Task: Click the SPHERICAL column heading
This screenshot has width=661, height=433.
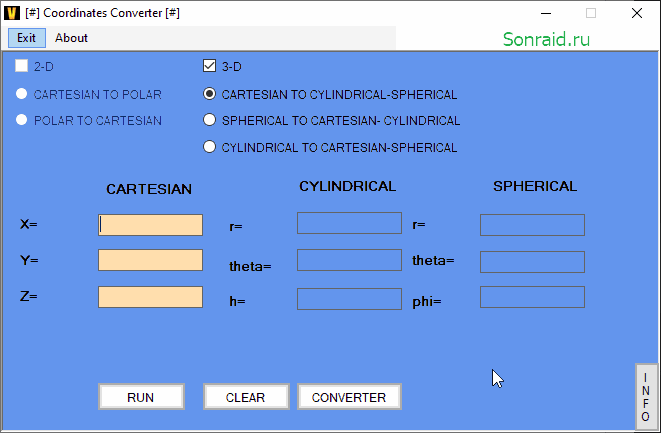Action: point(535,186)
